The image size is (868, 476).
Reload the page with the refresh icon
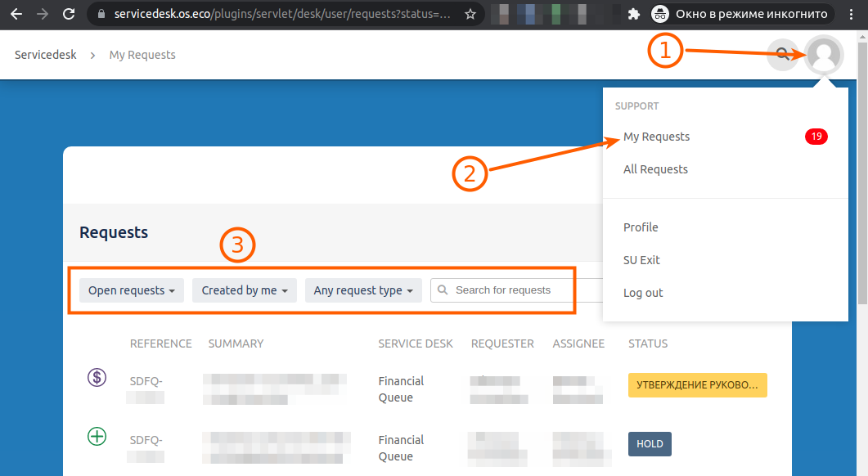(69, 14)
